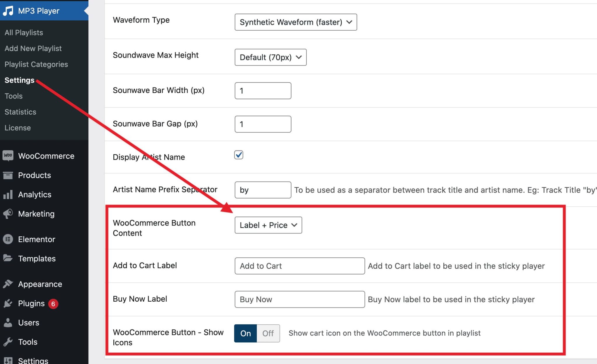Click the Appearance paintbrush icon
This screenshot has height=364, width=597.
click(x=8, y=284)
